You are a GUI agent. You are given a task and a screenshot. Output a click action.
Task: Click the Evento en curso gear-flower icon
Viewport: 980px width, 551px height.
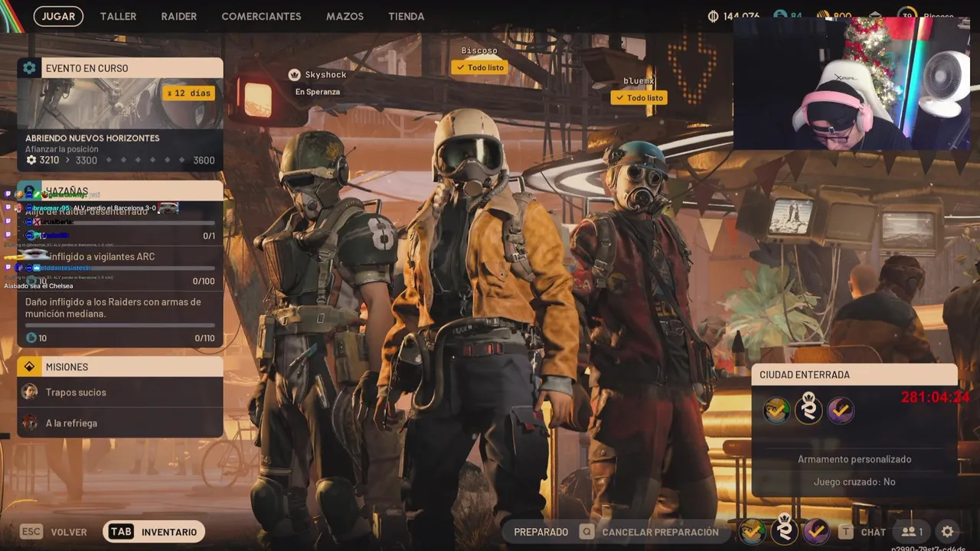tap(29, 68)
